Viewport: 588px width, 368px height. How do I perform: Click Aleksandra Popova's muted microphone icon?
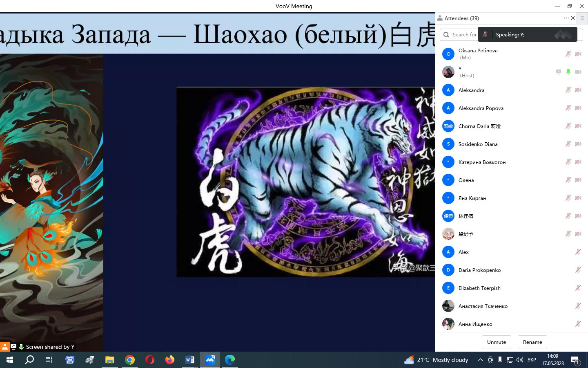click(x=568, y=108)
